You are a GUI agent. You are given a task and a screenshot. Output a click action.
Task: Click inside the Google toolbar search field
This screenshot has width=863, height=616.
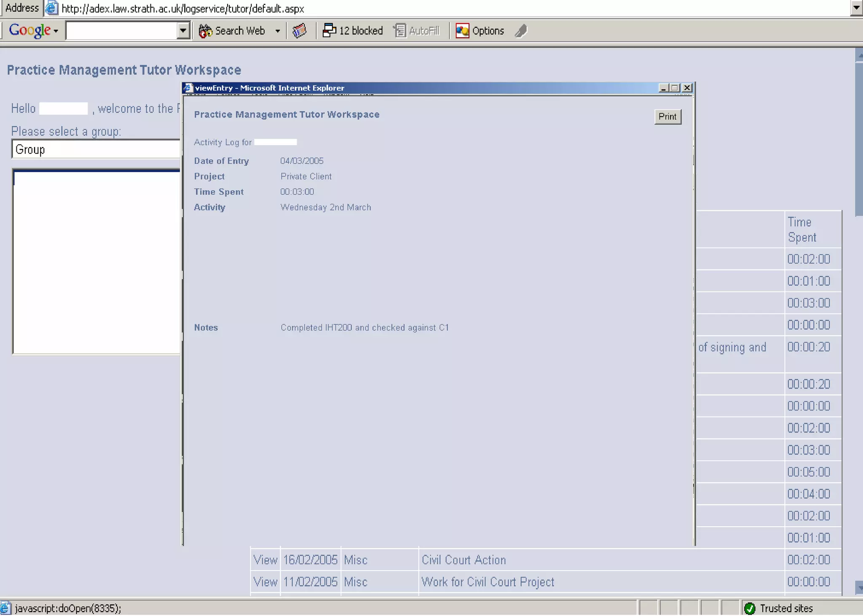(121, 31)
